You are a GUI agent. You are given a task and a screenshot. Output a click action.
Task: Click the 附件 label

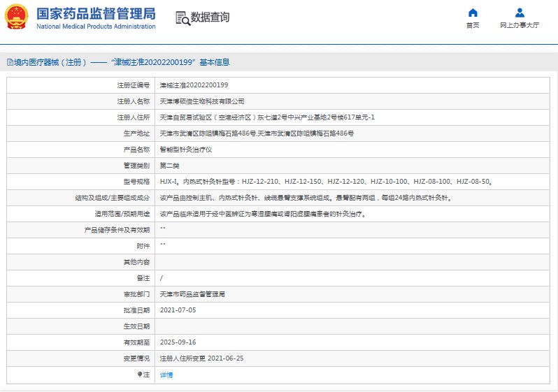pyautogui.click(x=143, y=246)
